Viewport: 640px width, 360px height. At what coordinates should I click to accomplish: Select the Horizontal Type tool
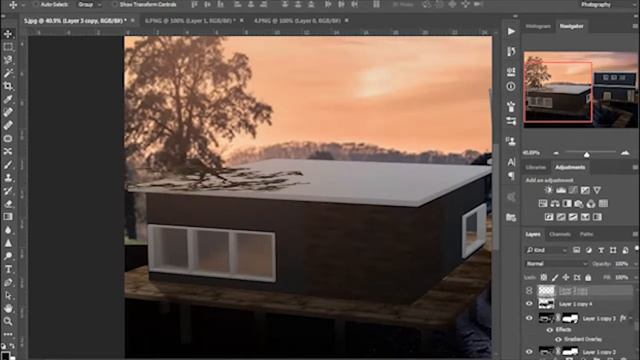[8, 269]
